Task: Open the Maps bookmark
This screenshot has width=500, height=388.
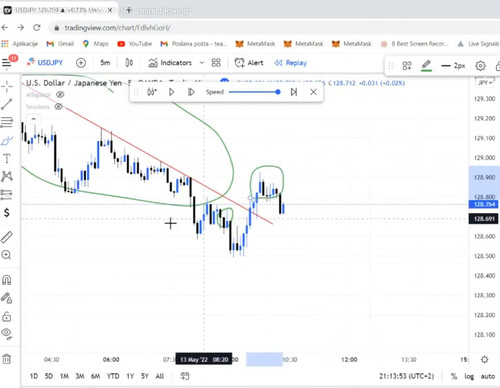Action: 96,44
